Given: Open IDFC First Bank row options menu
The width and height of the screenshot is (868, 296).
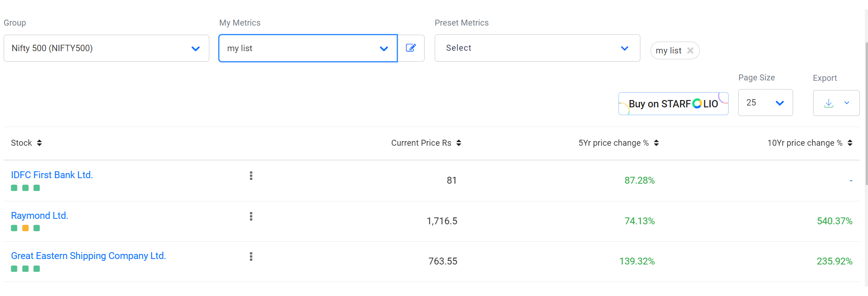Looking at the screenshot, I should coord(251,176).
